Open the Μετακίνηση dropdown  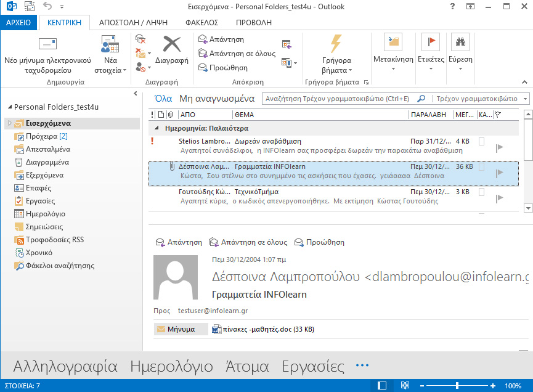(393, 52)
